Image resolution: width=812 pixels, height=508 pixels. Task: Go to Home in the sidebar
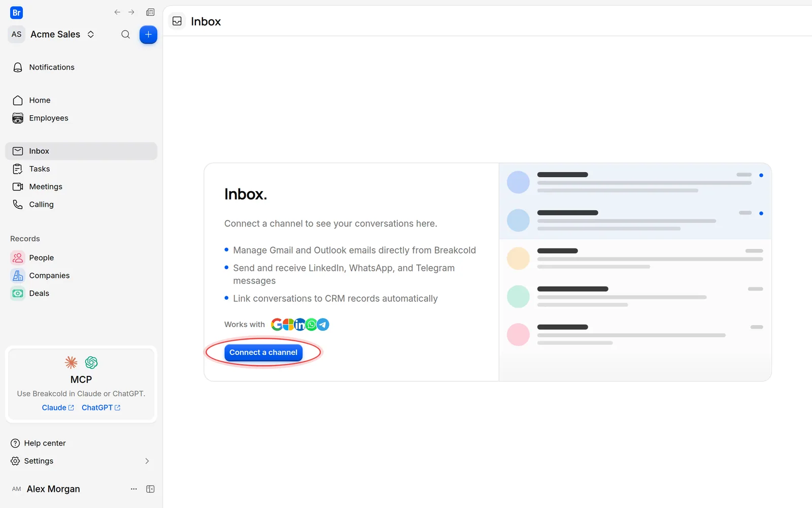(x=81, y=100)
